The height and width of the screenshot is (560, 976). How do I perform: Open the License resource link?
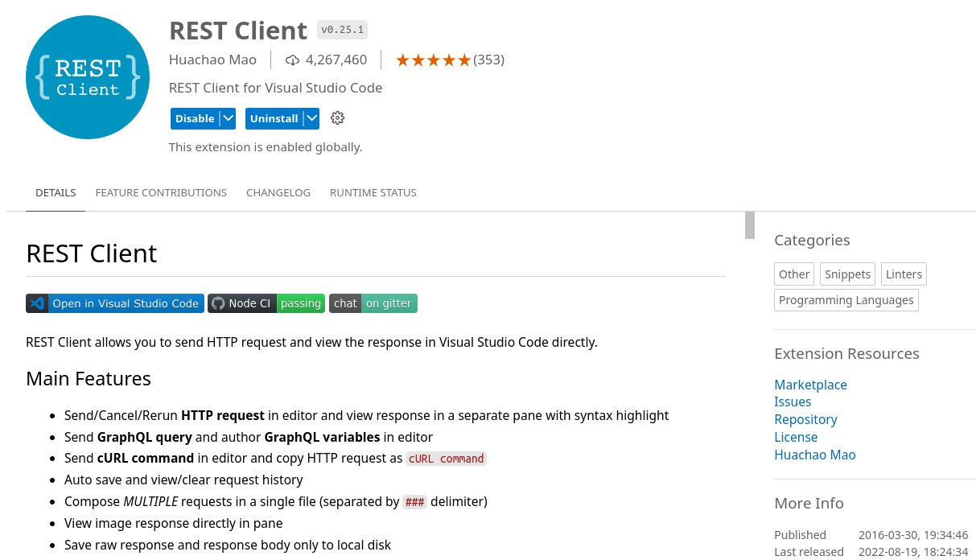(x=796, y=438)
